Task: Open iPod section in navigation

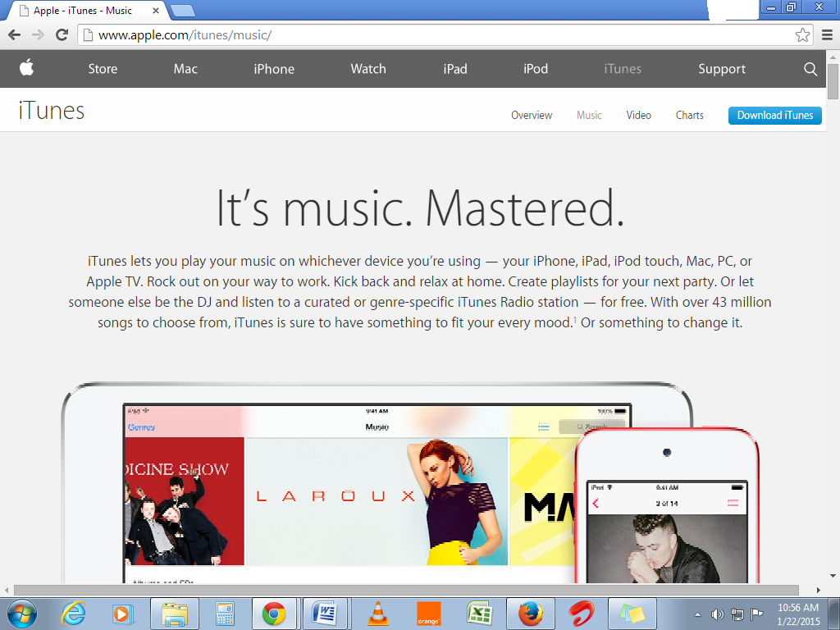Action: (x=536, y=69)
